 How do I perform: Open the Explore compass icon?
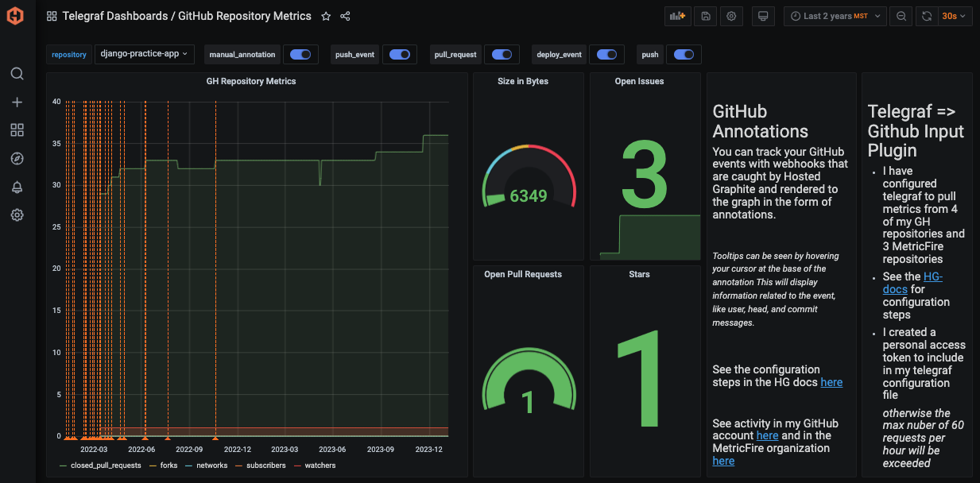tap(17, 158)
